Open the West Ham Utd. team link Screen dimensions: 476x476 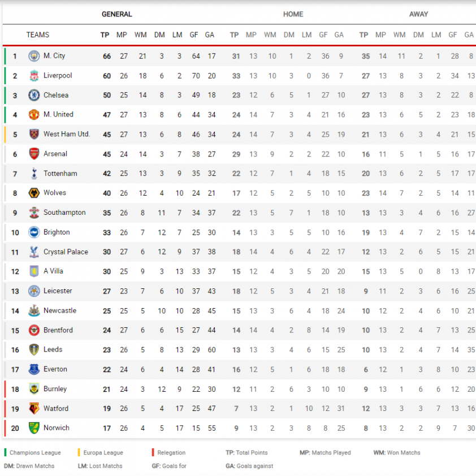point(67,134)
